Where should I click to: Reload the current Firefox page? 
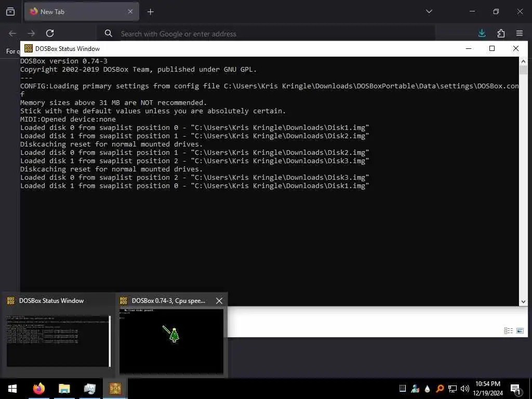tap(50, 33)
